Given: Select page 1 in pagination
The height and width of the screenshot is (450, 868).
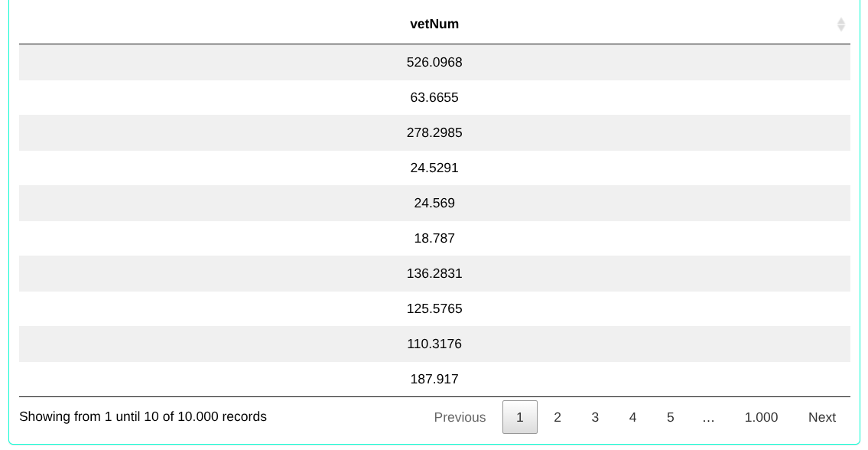Looking at the screenshot, I should (520, 417).
